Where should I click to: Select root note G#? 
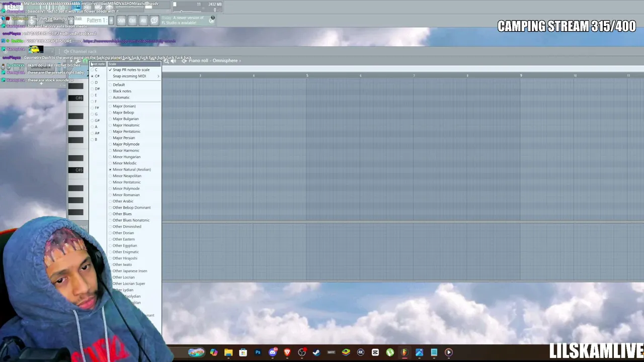98,121
